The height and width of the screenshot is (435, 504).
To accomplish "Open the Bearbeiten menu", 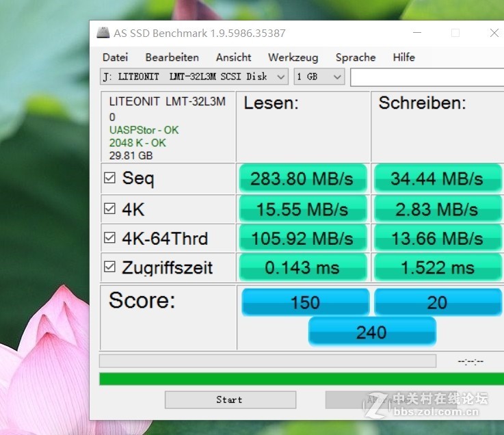I will click(x=172, y=57).
